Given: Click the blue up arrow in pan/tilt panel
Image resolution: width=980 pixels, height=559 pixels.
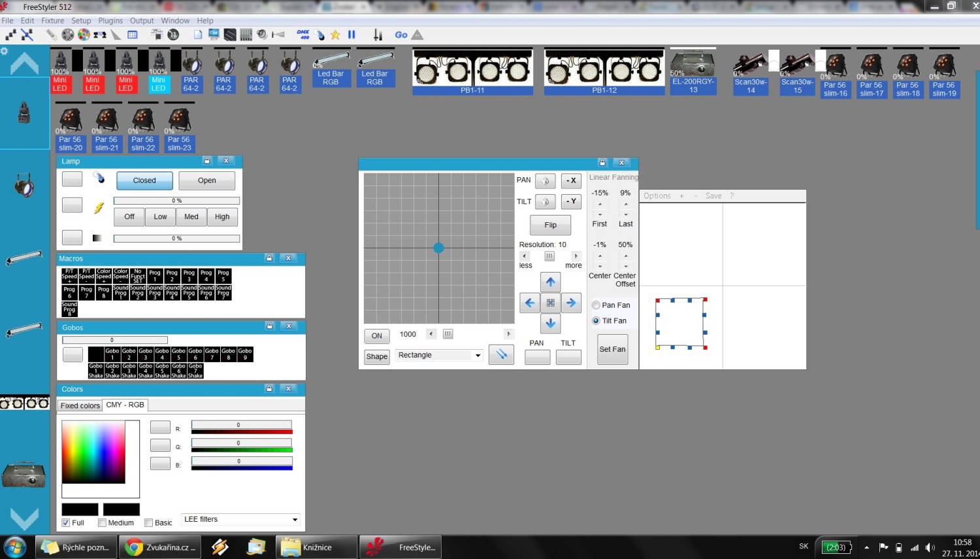Looking at the screenshot, I should tap(550, 282).
